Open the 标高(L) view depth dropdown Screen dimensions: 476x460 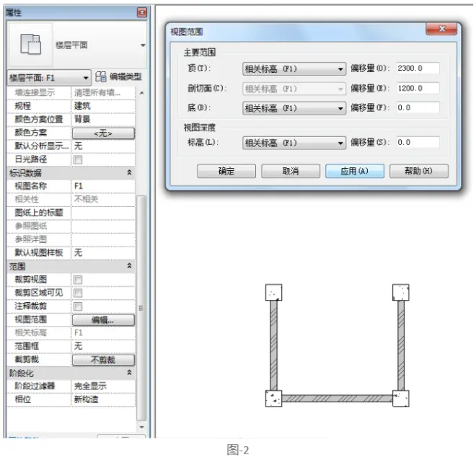tap(294, 143)
